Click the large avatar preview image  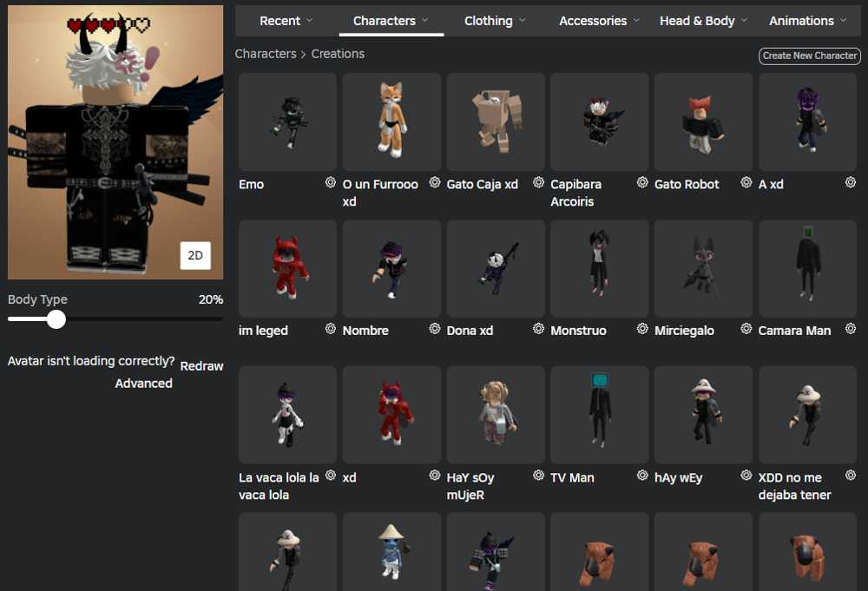[115, 142]
